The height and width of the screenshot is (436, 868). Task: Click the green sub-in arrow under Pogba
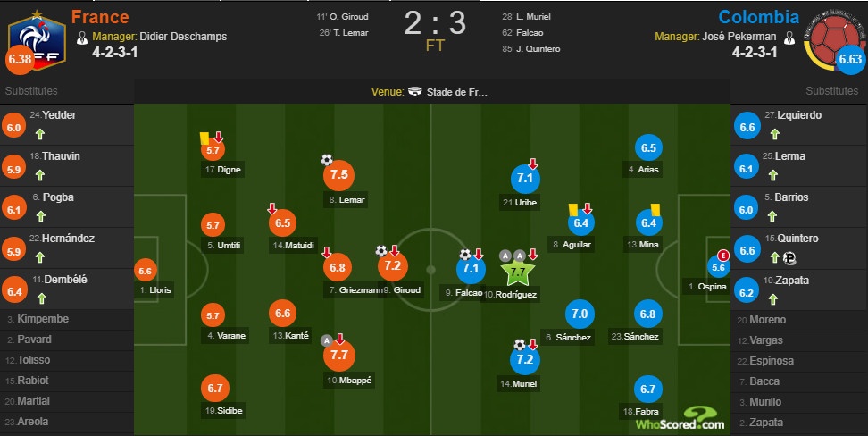[39, 217]
